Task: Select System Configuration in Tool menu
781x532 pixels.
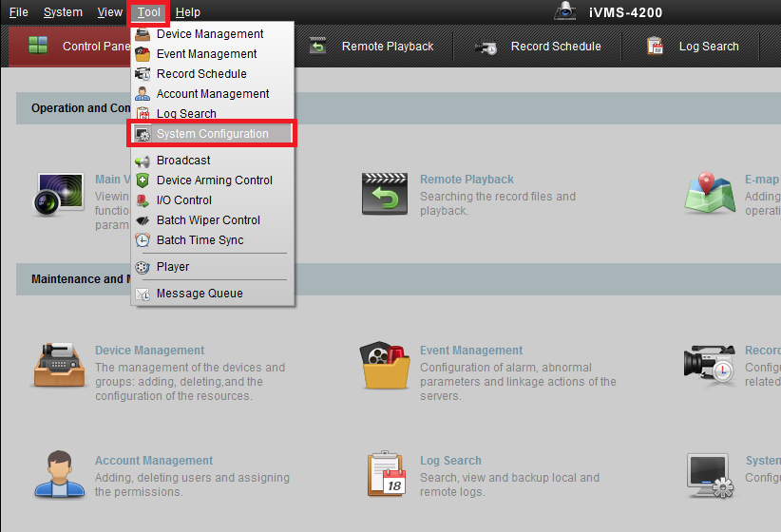Action: point(212,134)
